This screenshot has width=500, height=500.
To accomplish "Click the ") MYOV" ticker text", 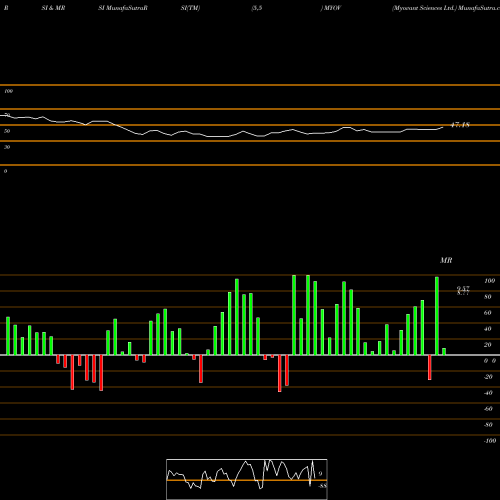I will (331, 8).
